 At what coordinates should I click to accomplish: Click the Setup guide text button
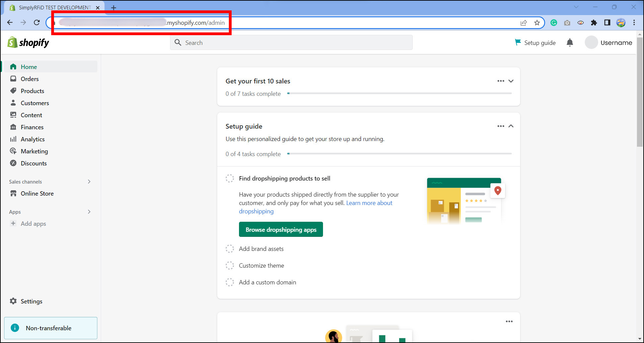[540, 43]
